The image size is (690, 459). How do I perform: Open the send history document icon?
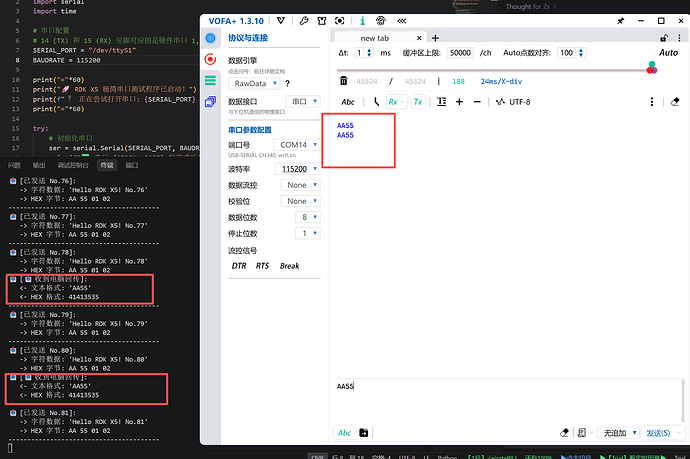point(582,433)
